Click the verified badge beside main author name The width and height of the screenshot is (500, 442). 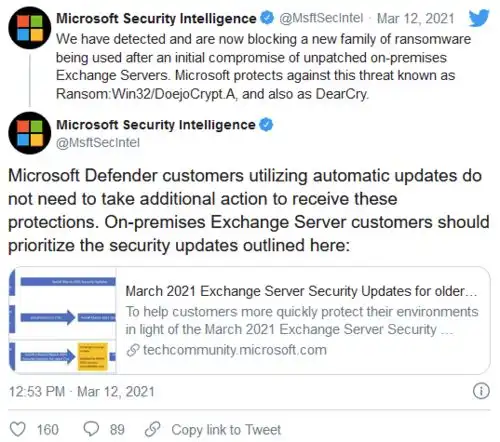266,125
